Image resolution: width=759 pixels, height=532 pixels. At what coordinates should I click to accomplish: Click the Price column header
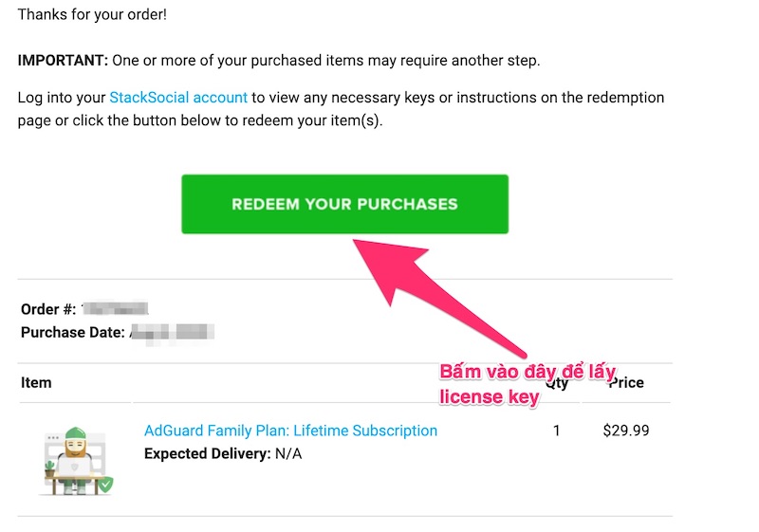pos(625,383)
